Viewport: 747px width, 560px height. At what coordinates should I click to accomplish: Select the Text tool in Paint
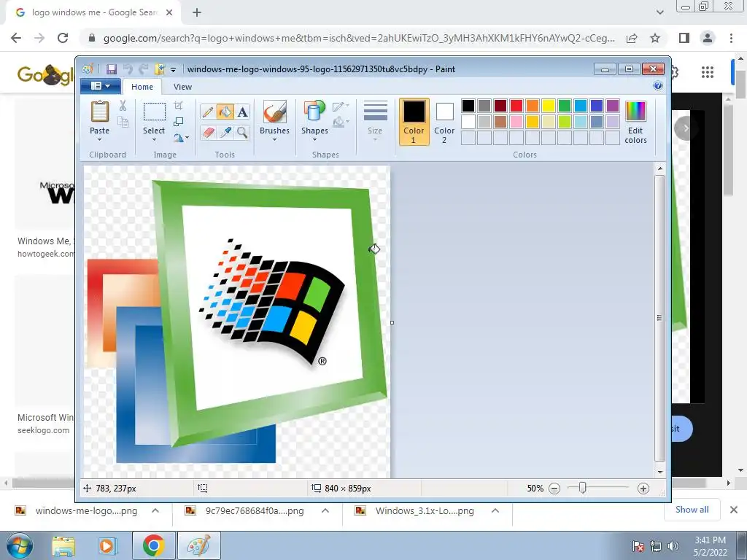click(x=242, y=112)
